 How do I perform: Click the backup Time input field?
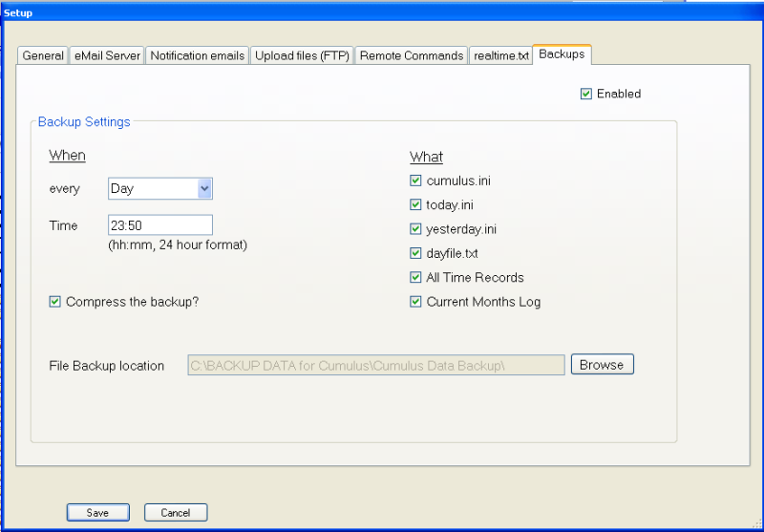click(159, 225)
